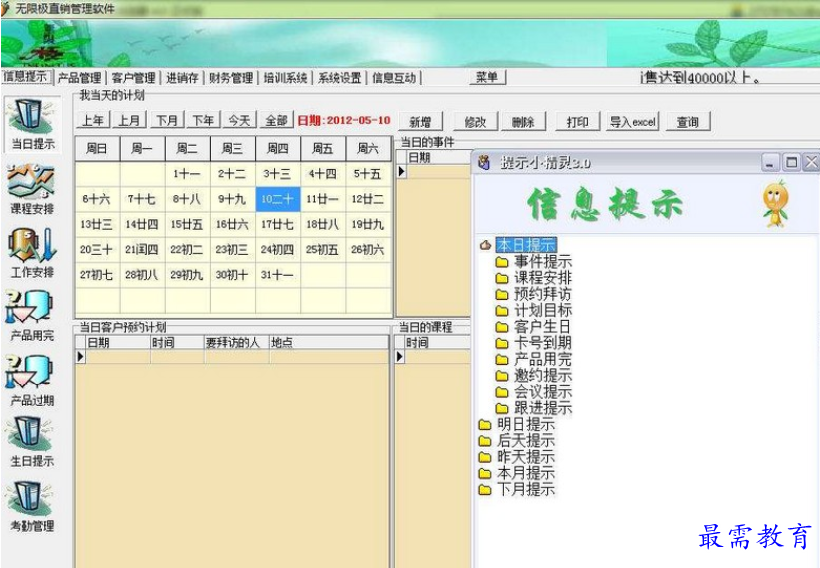
Task: Go to previous year with 上年
Action: [93, 121]
